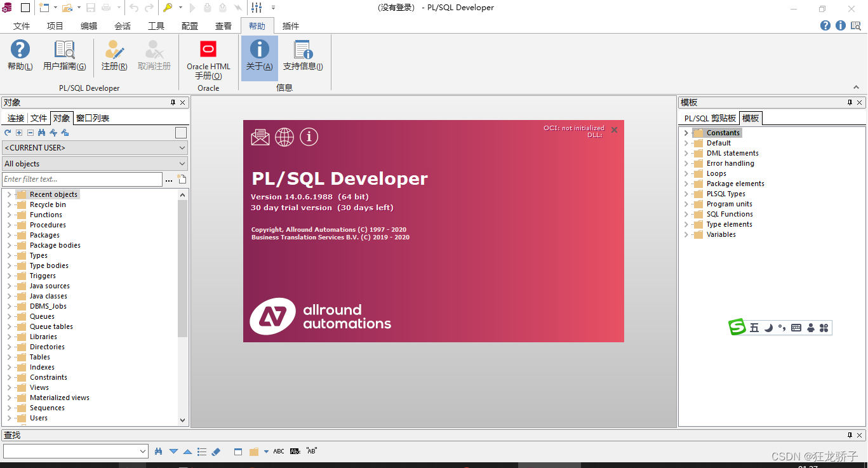Open the folder scope dropdown arrow in the find bar
The width and height of the screenshot is (868, 468).
pyautogui.click(x=266, y=451)
